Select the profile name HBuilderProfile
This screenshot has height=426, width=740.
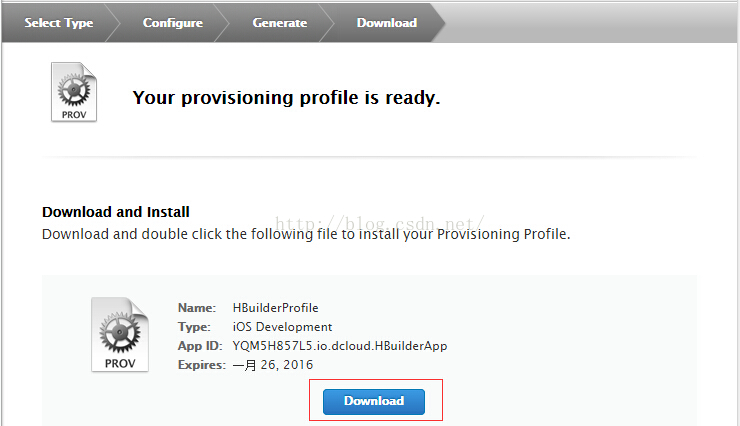coord(276,308)
